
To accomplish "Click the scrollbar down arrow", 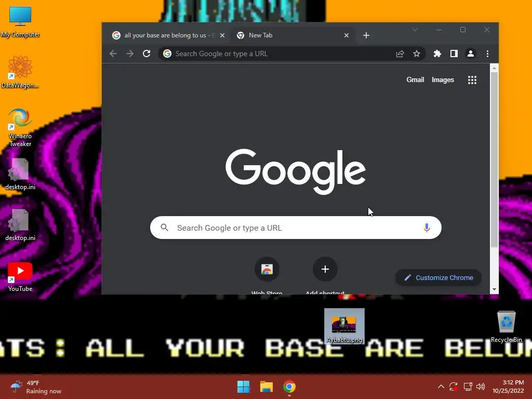I will (x=495, y=289).
